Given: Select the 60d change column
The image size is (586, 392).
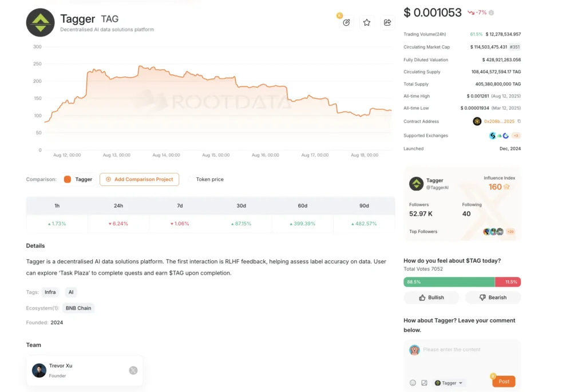Looking at the screenshot, I should click(x=303, y=206).
